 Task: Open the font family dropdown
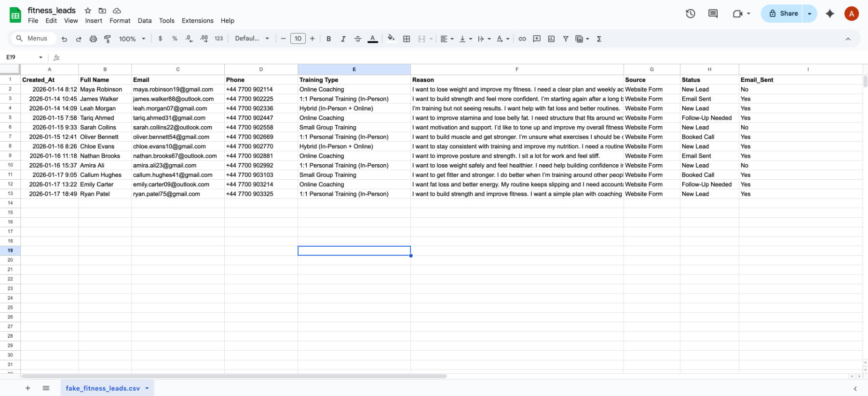coord(252,39)
